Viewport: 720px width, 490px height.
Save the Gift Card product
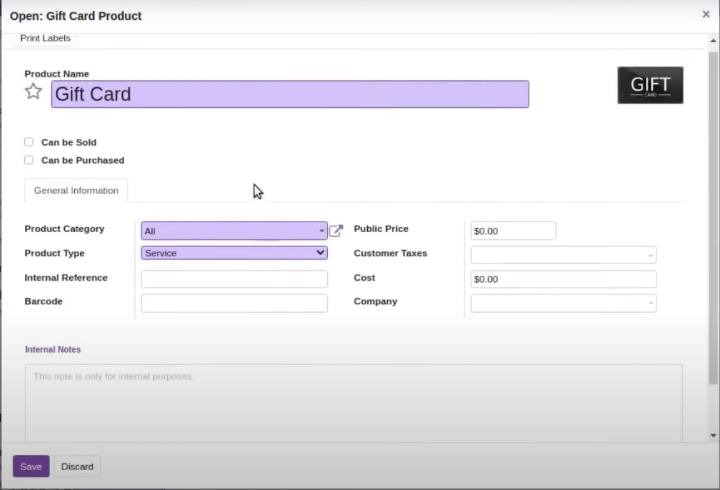pyautogui.click(x=31, y=466)
